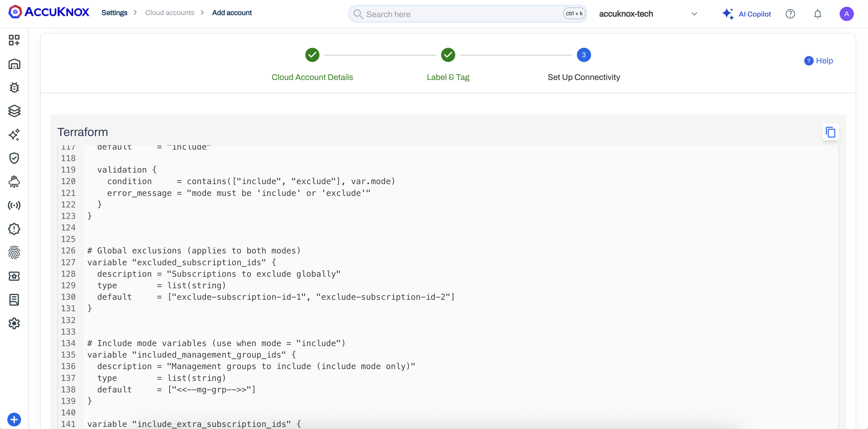Click the completed Cloud Account Details checkmark
868x429 pixels.
pos(312,55)
